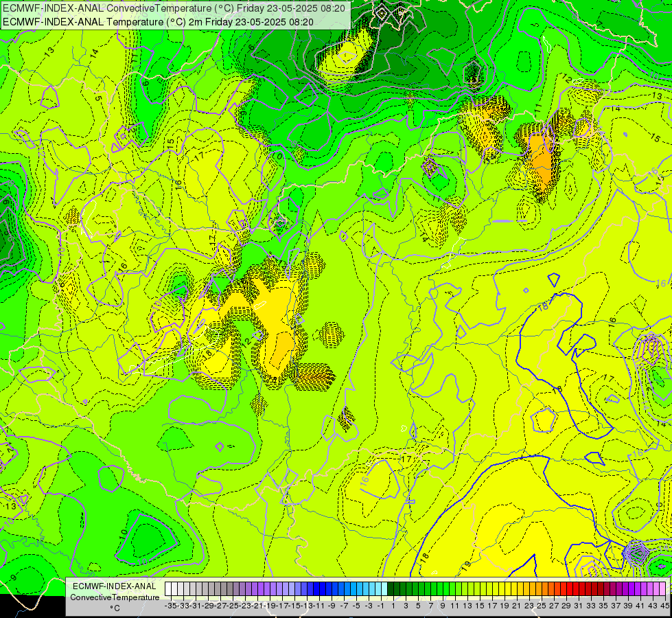Click the '-27' legend scale label
Viewport: 672px width, 618px height.
(x=221, y=606)
